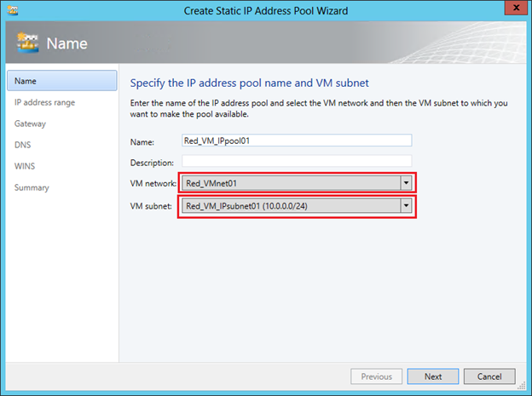This screenshot has width=532, height=396.
Task: Select the WINS step in the sidebar
Action: click(x=25, y=166)
